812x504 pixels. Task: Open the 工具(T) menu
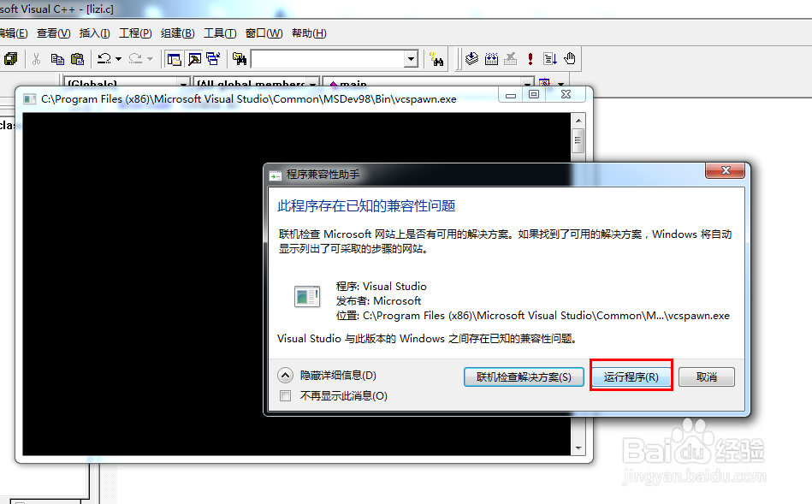220,33
